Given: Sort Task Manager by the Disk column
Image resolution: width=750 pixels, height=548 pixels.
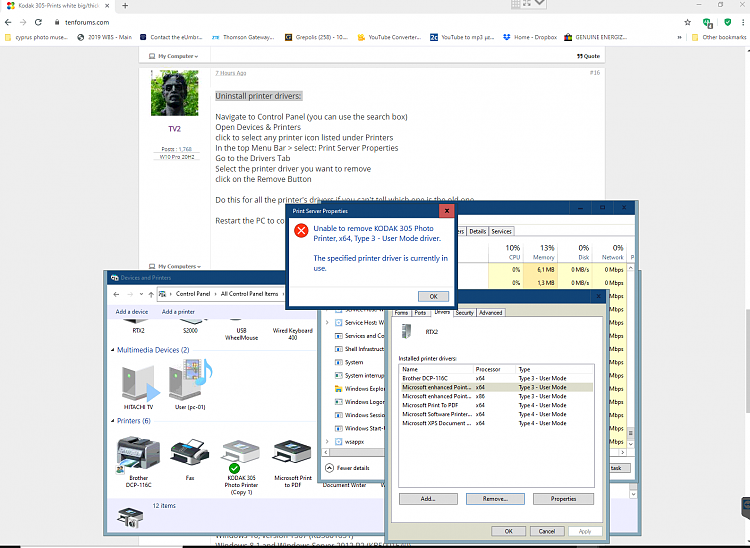Looking at the screenshot, I should coord(574,252).
